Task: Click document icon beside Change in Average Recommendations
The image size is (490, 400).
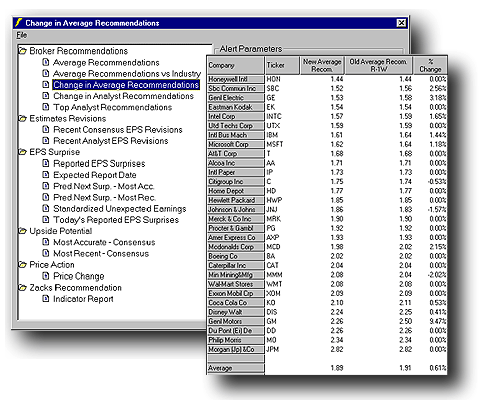Action: pyautogui.click(x=46, y=85)
